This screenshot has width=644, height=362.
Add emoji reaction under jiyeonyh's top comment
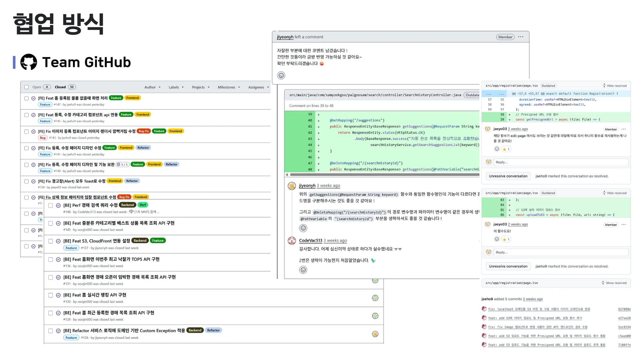(281, 75)
